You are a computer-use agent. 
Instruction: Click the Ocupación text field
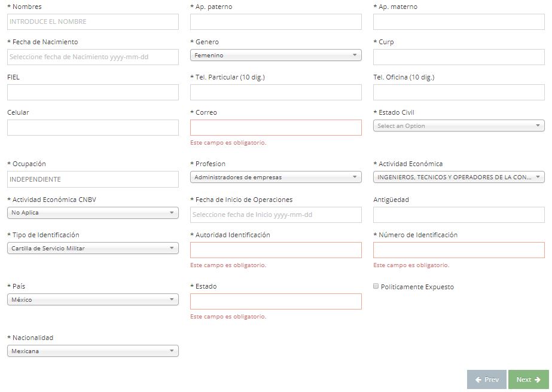[x=93, y=179]
